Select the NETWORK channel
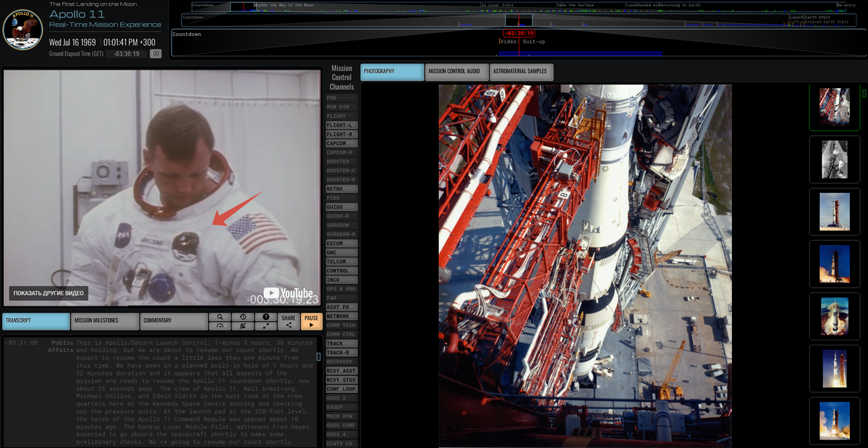The width and height of the screenshot is (868, 448). click(341, 316)
